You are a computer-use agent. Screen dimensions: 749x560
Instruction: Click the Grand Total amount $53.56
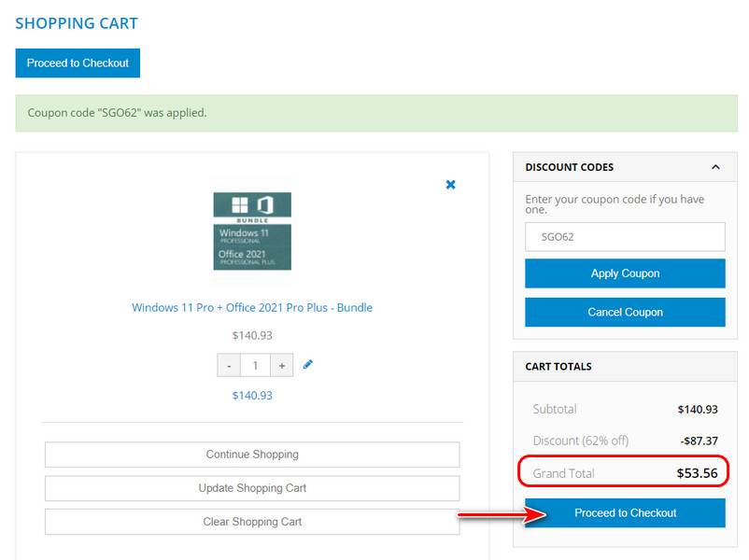697,473
